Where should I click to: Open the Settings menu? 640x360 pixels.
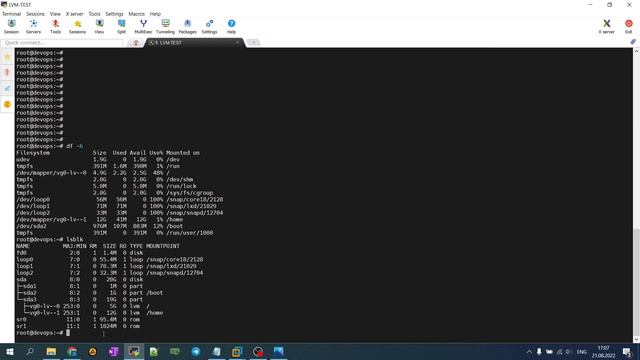[x=114, y=14]
